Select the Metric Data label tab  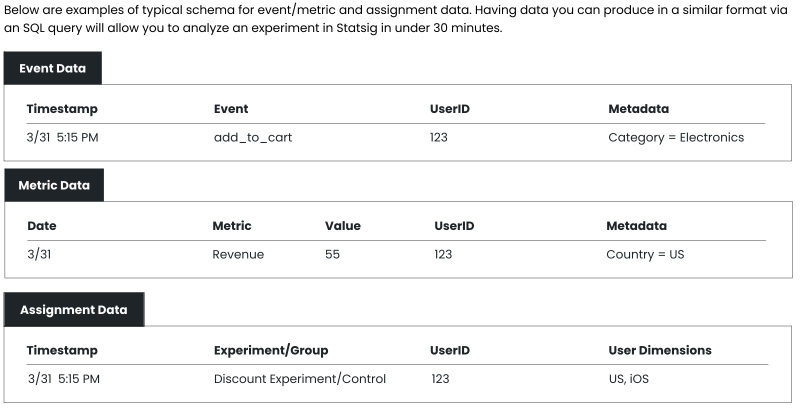pos(54,185)
